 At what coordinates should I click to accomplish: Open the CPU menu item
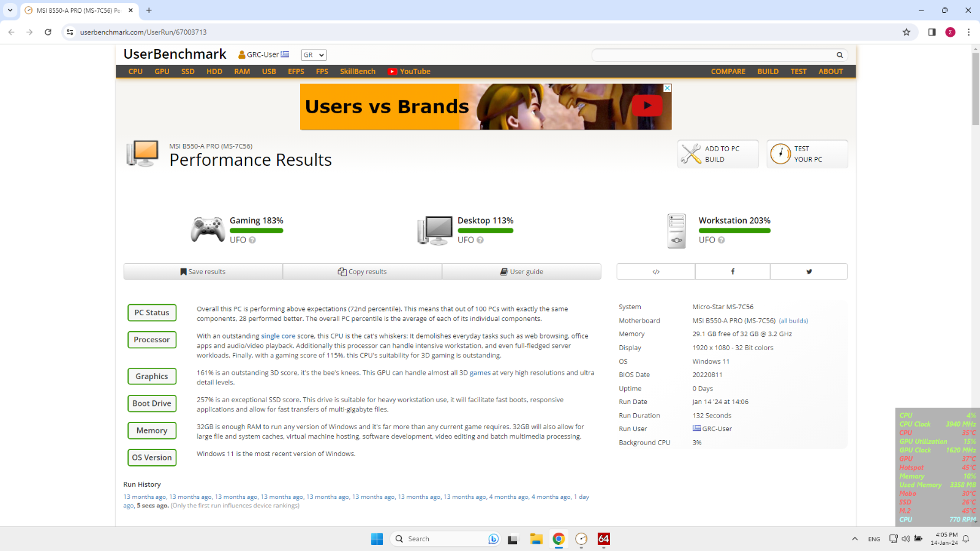[135, 72]
